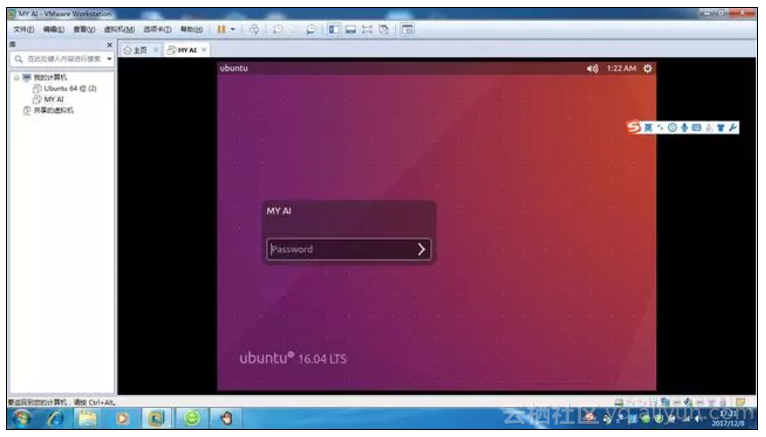The height and width of the screenshot is (437, 766).
Task: Click the console view toolbar icon
Action: click(407, 30)
